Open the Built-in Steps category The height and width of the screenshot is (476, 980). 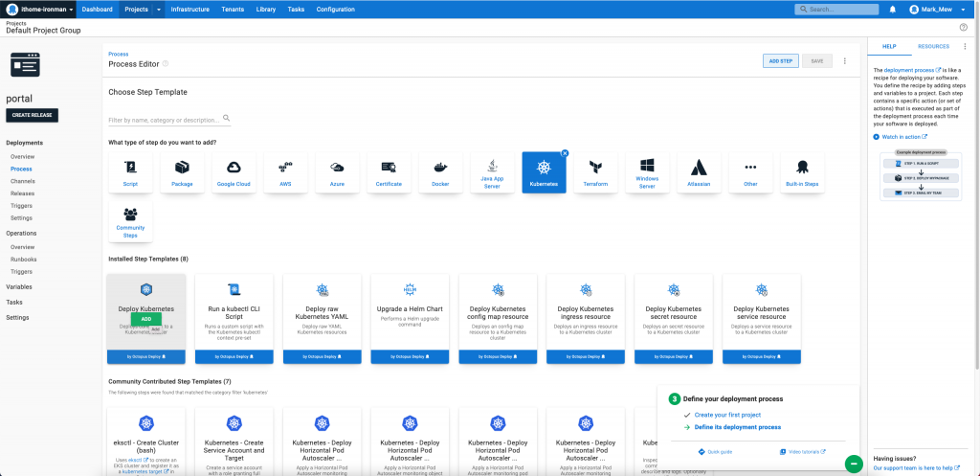tap(803, 172)
